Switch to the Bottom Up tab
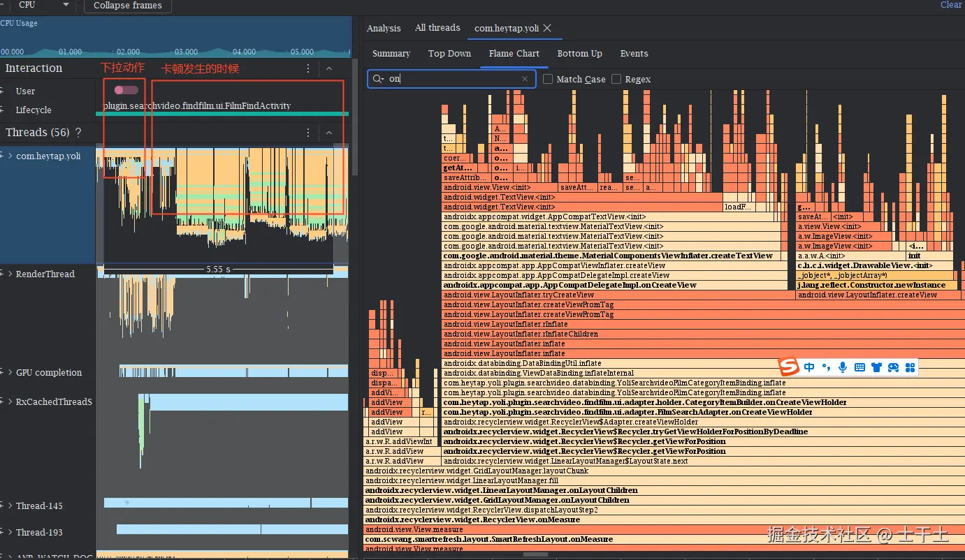 579,54
